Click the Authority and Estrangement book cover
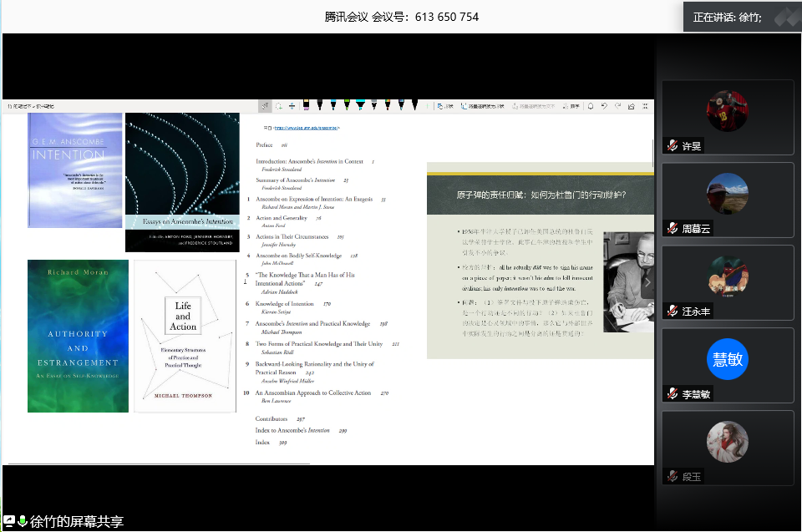Viewport: 802px width, 532px height. 78,336
